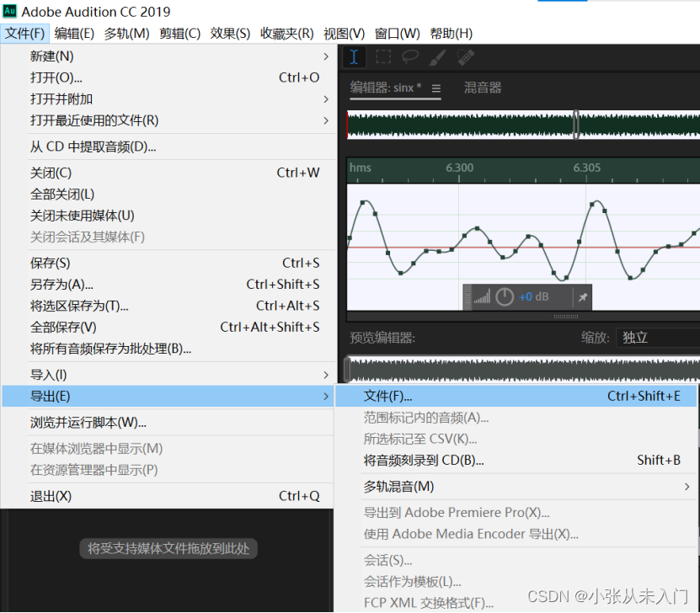Select the Paintbrush Selection tool

(x=437, y=57)
